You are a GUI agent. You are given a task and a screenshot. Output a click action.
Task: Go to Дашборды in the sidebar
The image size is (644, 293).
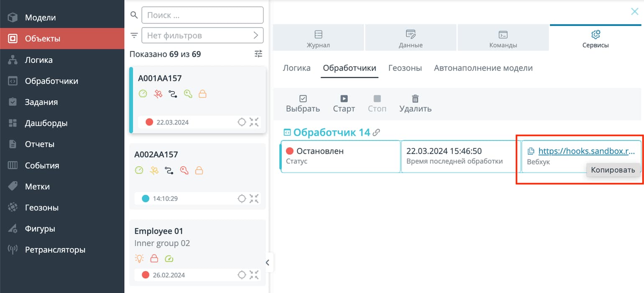pos(46,123)
